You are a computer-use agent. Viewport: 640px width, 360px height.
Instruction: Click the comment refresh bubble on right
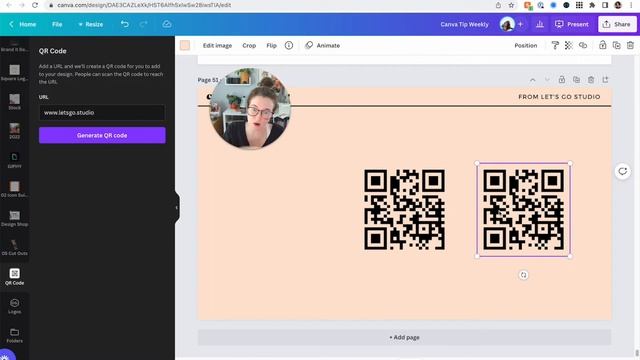pyautogui.click(x=622, y=171)
